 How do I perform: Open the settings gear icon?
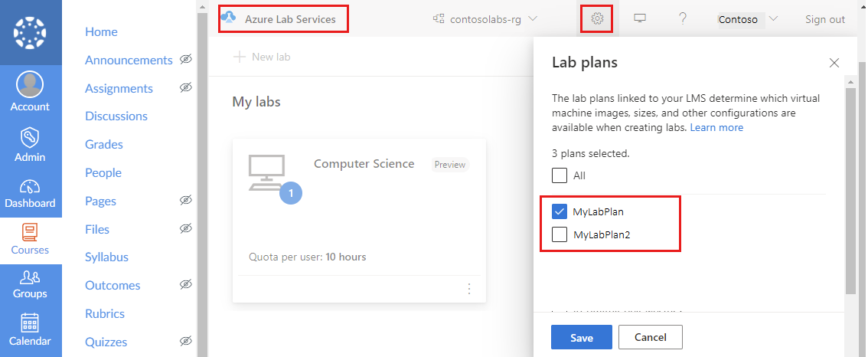point(597,19)
